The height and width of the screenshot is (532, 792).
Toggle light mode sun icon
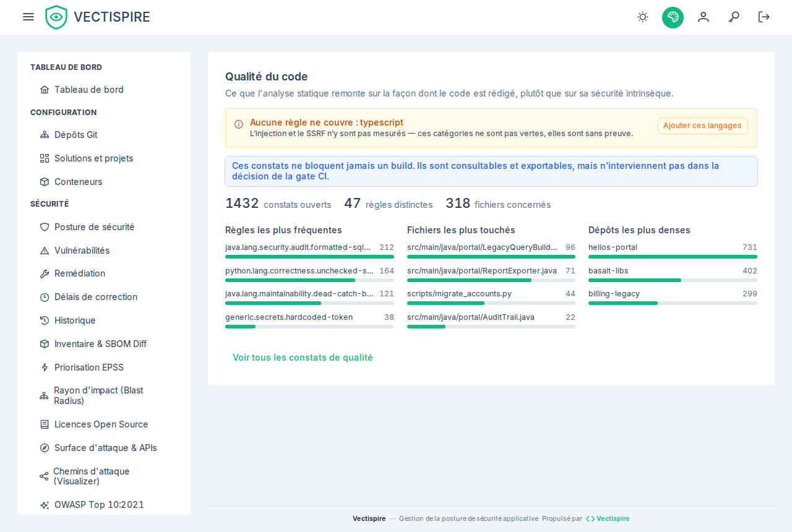coord(643,17)
